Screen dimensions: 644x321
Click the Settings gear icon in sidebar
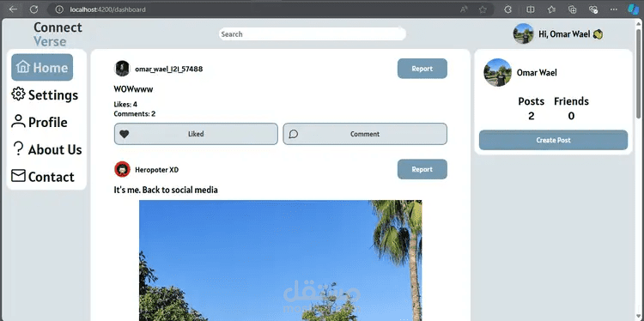pyautogui.click(x=18, y=94)
